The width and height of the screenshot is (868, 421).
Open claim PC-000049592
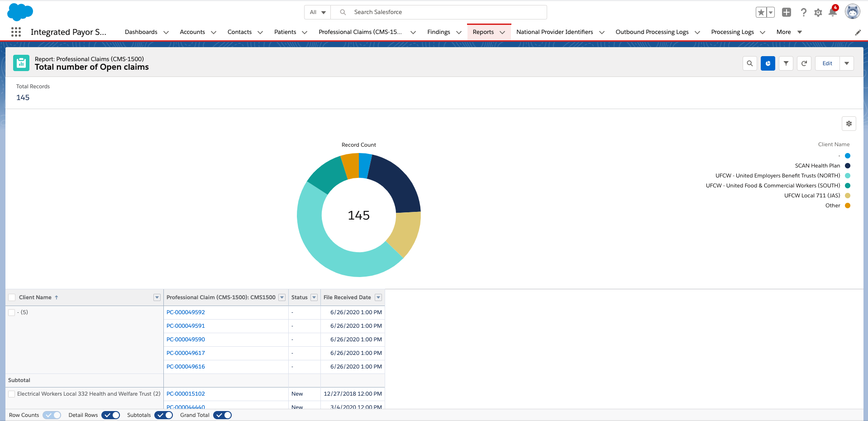[x=186, y=312]
